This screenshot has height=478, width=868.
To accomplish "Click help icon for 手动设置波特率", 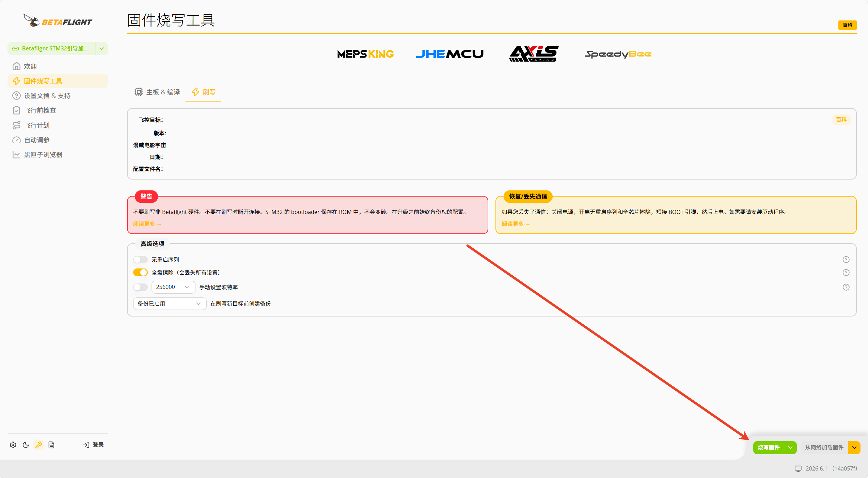I will 846,287.
